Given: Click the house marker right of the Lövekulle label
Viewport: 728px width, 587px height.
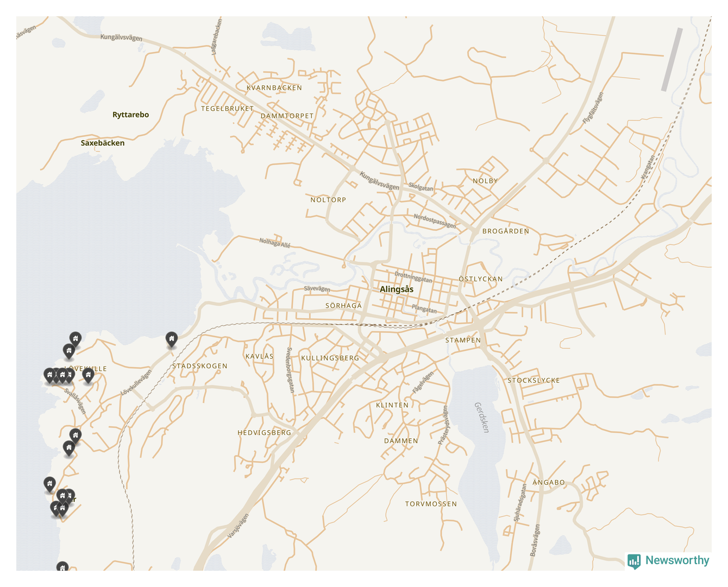Looking at the screenshot, I should [x=88, y=375].
